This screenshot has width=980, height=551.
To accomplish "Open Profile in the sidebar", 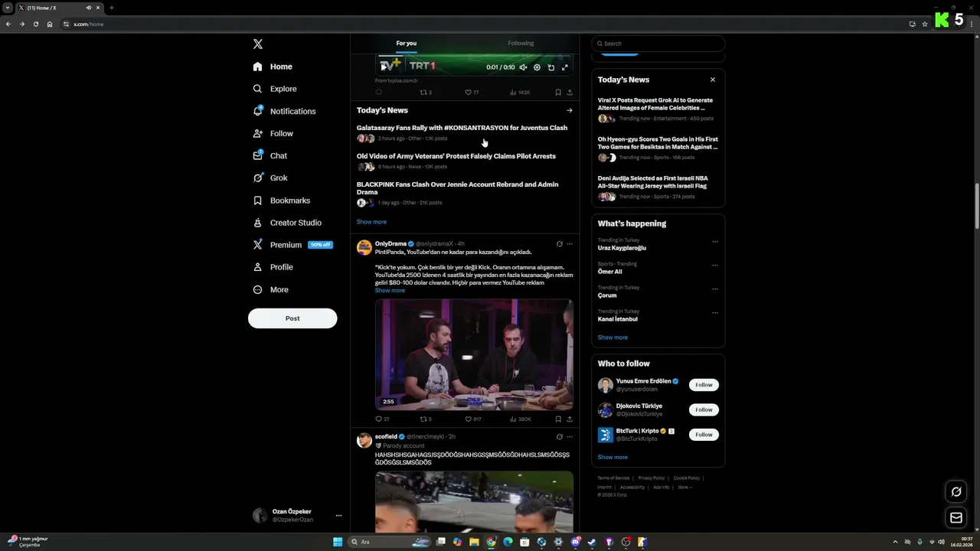I will [273, 267].
